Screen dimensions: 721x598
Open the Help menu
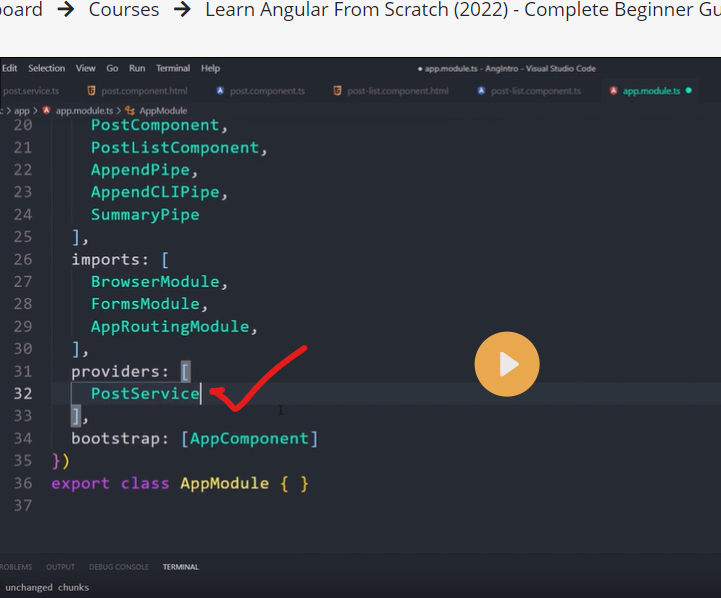click(210, 68)
